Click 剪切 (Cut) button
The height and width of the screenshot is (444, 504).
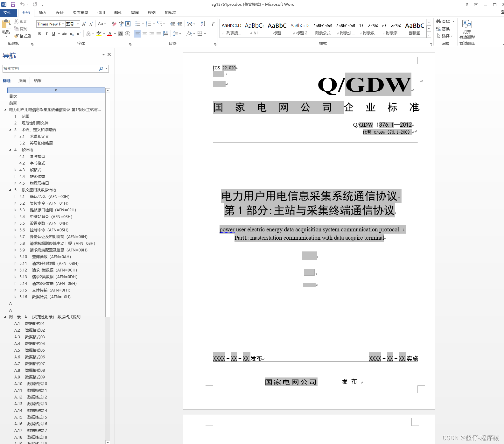21,21
